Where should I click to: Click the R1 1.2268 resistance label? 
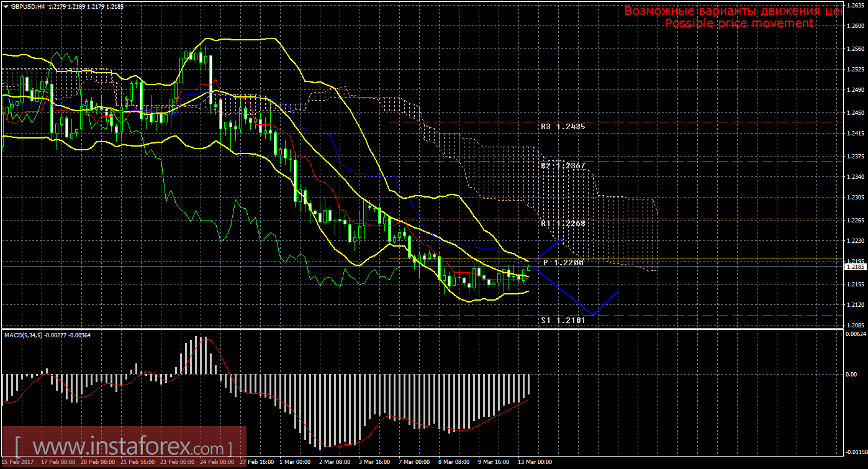click(x=562, y=223)
